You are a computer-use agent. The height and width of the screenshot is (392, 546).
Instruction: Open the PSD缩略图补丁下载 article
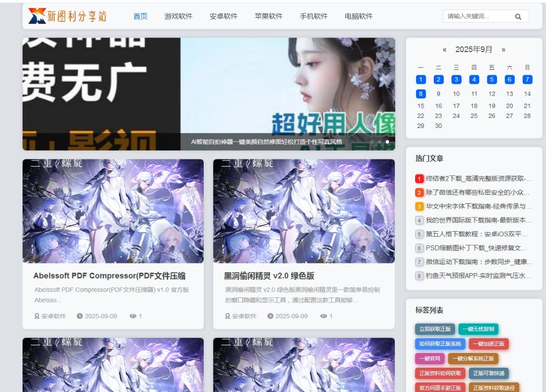pyautogui.click(x=477, y=248)
